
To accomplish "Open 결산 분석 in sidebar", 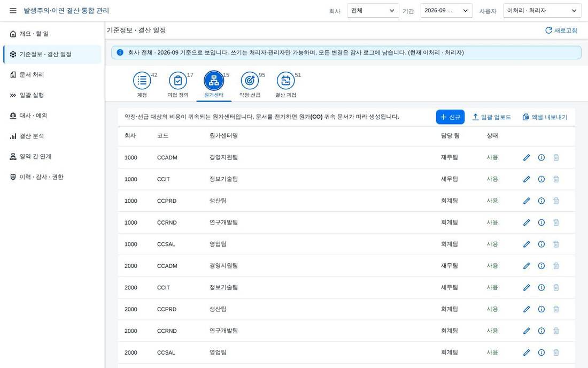I will (52, 136).
